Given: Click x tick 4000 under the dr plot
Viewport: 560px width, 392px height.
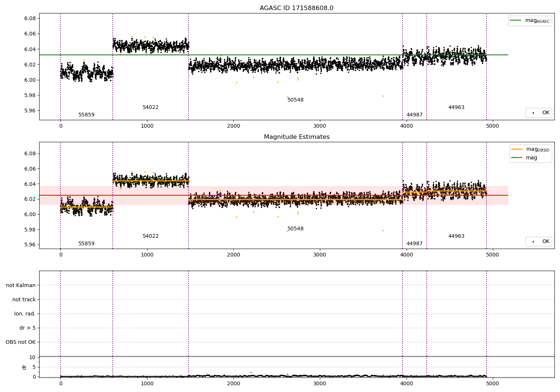Looking at the screenshot, I should pos(406,383).
